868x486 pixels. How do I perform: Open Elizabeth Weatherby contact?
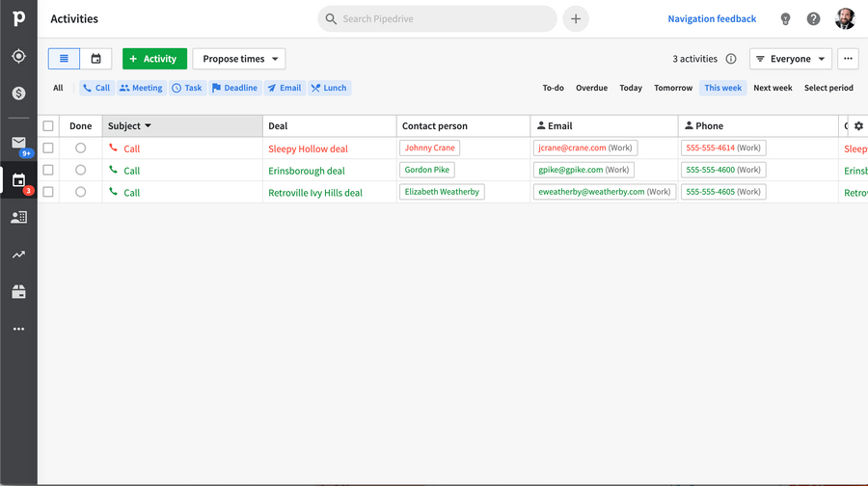click(x=442, y=192)
